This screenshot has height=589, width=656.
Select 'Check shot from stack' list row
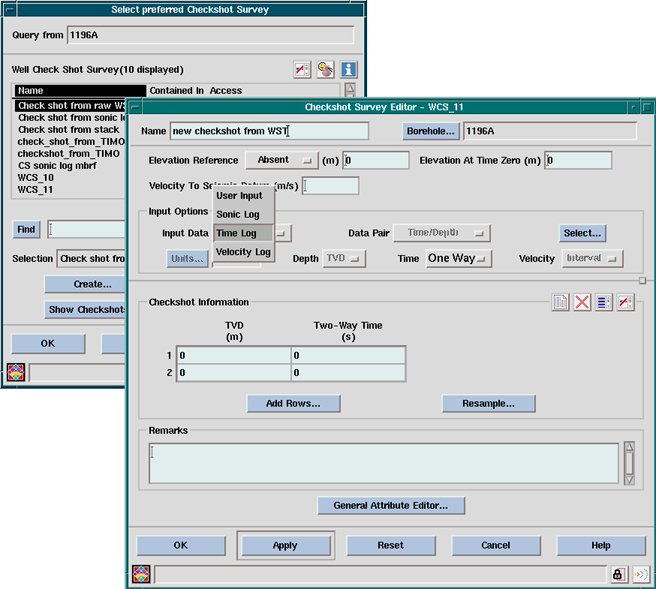70,130
